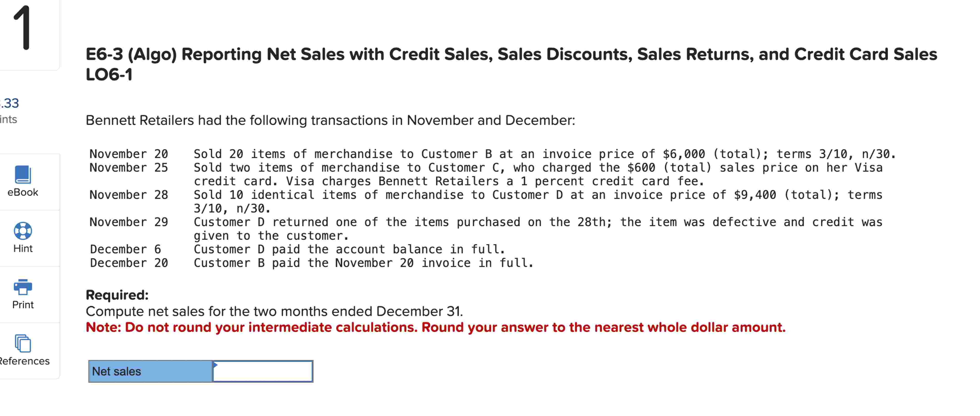Click the Print text link
The image size is (980, 416).
pos(23,304)
